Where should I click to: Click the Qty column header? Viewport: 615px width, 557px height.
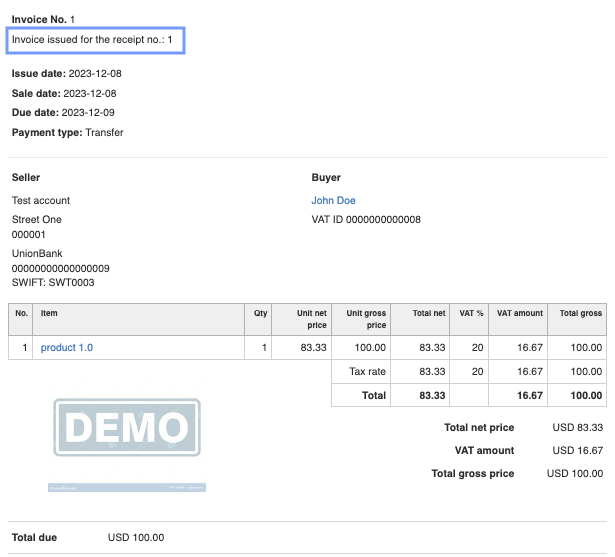click(x=260, y=314)
